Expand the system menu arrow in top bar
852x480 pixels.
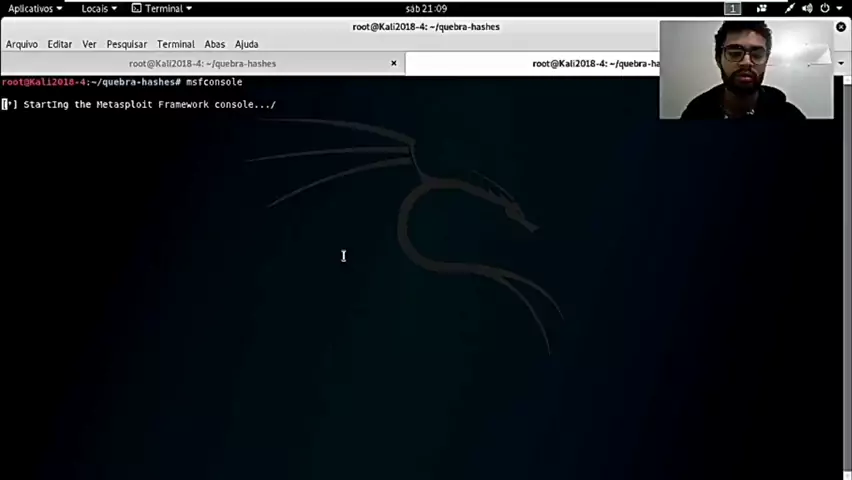838,8
